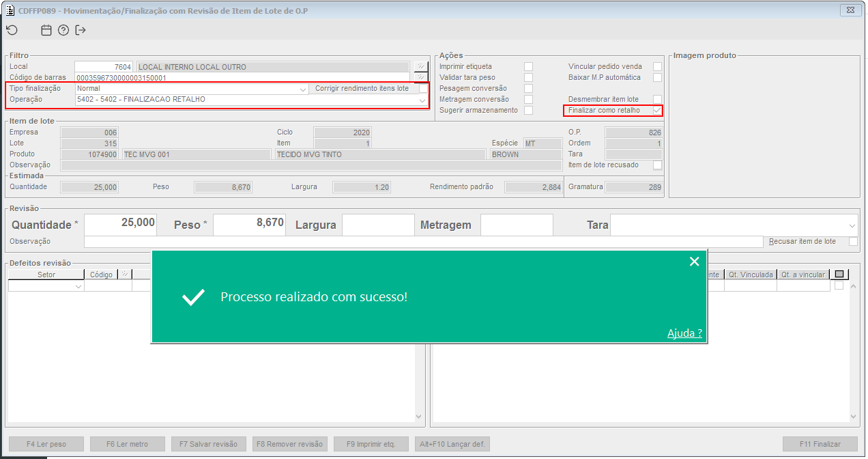Click the Código cell in defects grid
Image resolution: width=868 pixels, height=459 pixels.
pyautogui.click(x=108, y=287)
